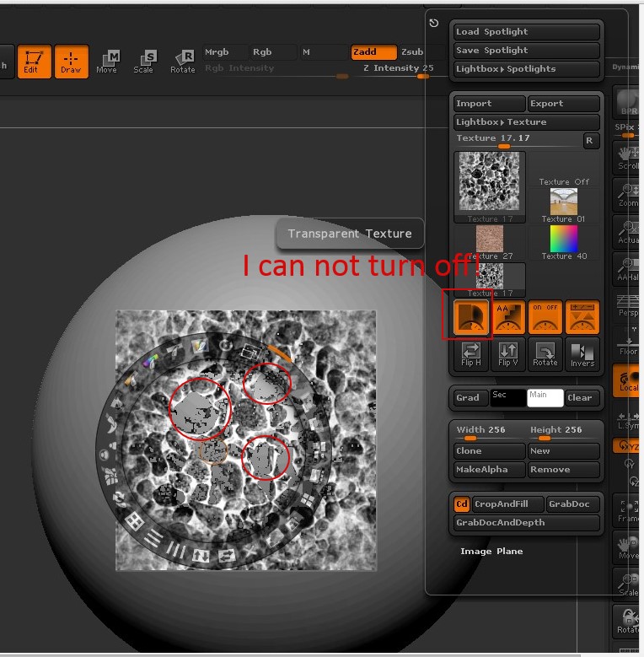Screen dimensions: 644x657
Task: Toggle Persp perspective view
Action: [628, 306]
